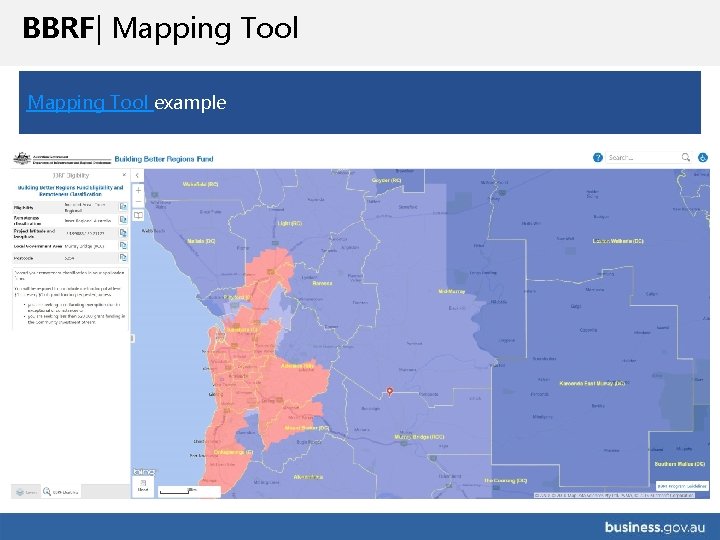
Task: Click the Light (RC) map label
Action: (290, 223)
